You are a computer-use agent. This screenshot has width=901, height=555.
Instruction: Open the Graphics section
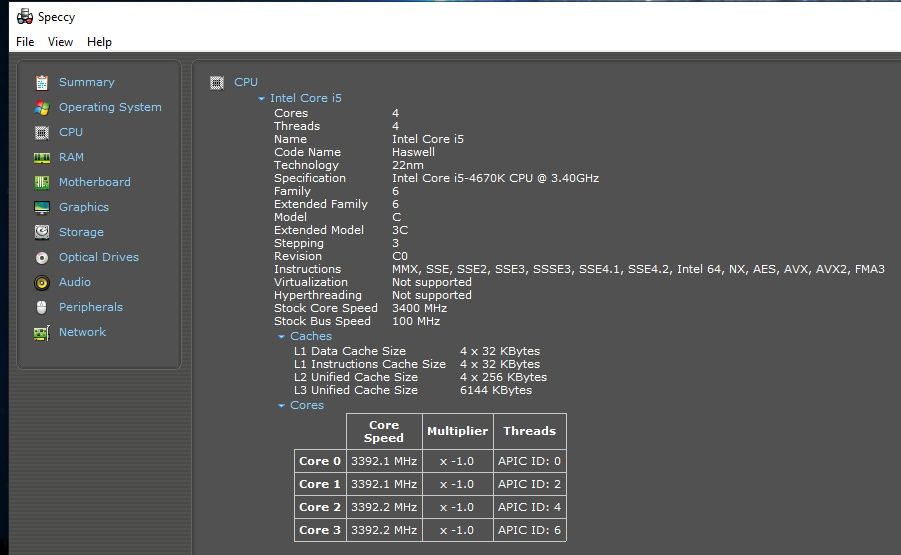(84, 207)
